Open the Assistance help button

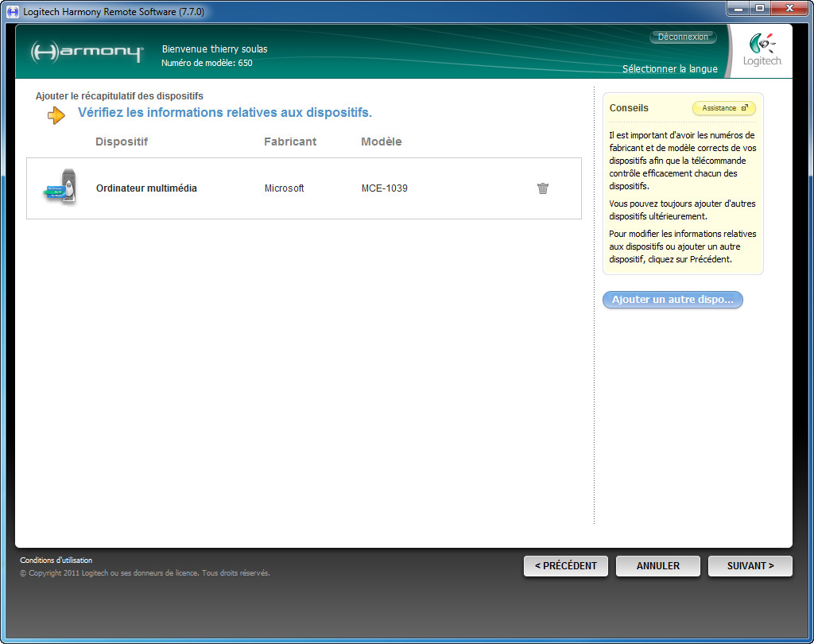[x=724, y=108]
